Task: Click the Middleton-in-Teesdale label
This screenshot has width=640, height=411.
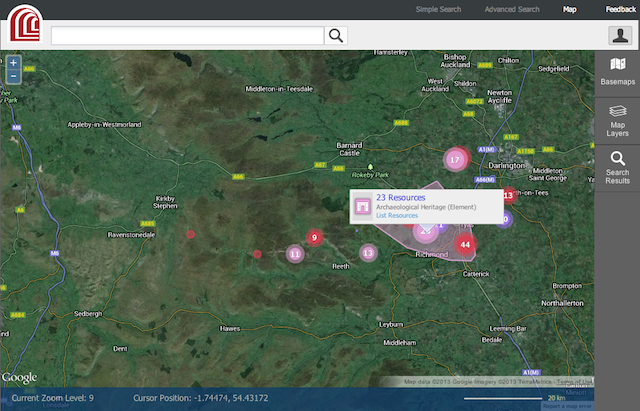Action: coord(279,89)
